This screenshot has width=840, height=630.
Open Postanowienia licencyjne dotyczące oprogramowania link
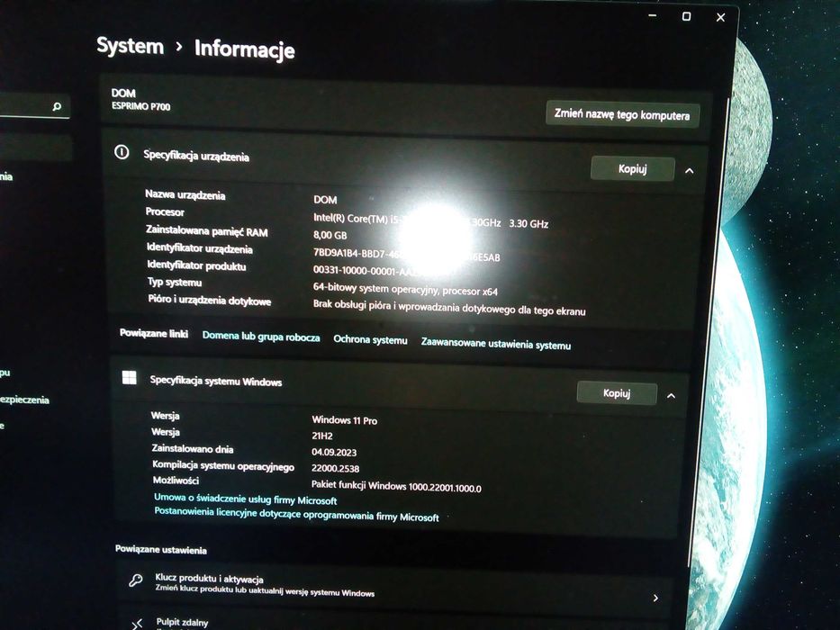click(296, 515)
